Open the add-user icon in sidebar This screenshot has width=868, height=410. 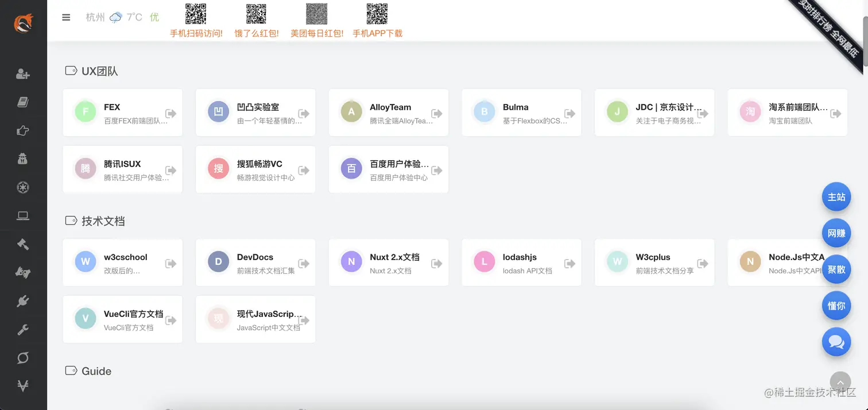(23, 74)
